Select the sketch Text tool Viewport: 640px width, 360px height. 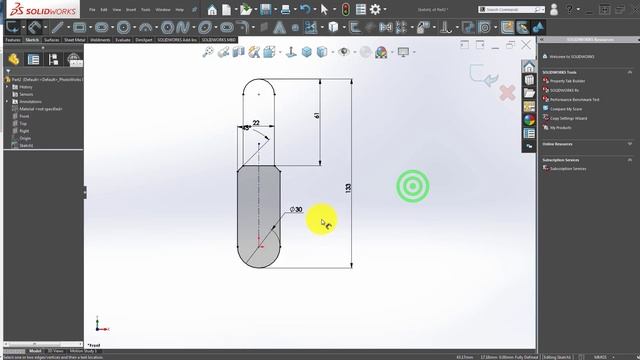[x=279, y=27]
